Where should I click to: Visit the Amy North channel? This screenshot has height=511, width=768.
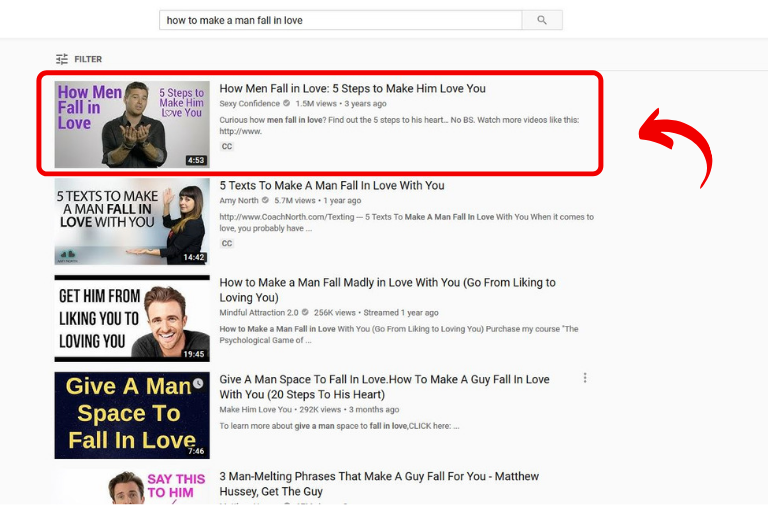(239, 200)
